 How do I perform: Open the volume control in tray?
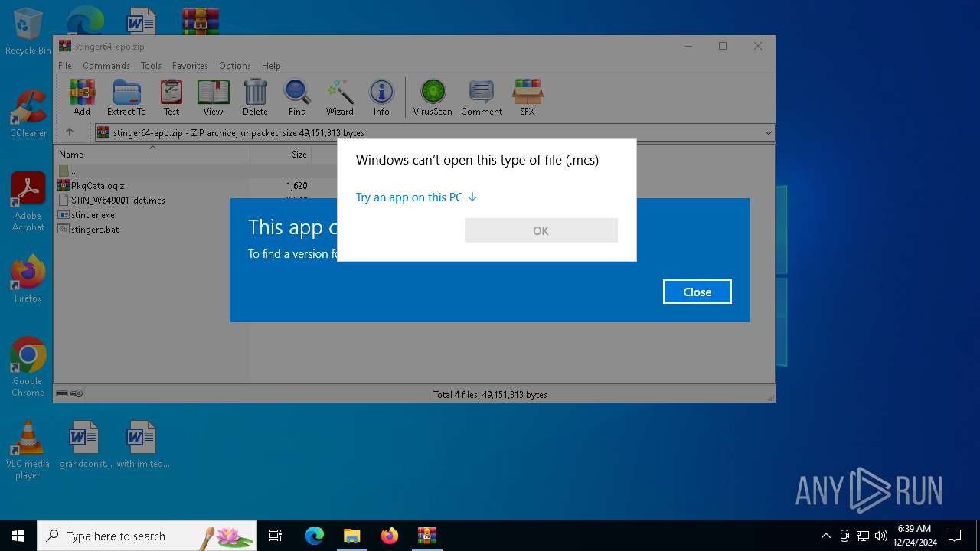[x=880, y=536]
